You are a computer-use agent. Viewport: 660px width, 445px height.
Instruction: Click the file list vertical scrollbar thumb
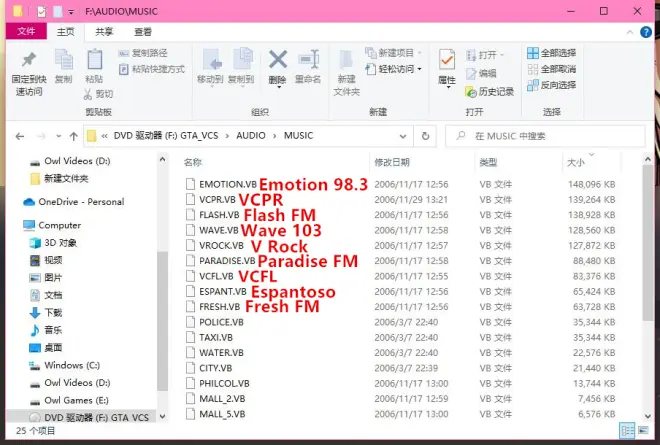(647, 243)
